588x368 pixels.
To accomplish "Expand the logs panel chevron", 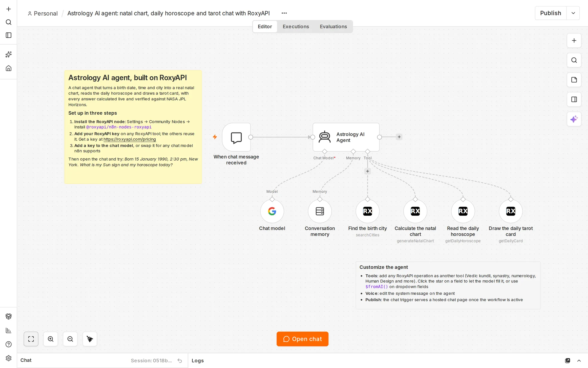I will (x=579, y=361).
